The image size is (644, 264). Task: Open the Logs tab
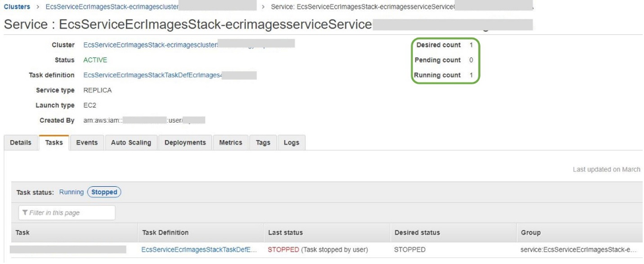click(x=291, y=143)
